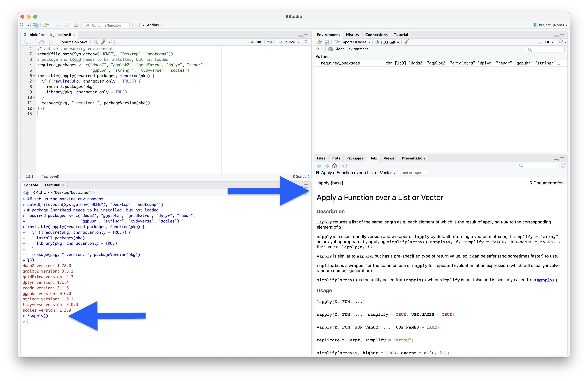Click the Run button
588x381 pixels.
(255, 42)
